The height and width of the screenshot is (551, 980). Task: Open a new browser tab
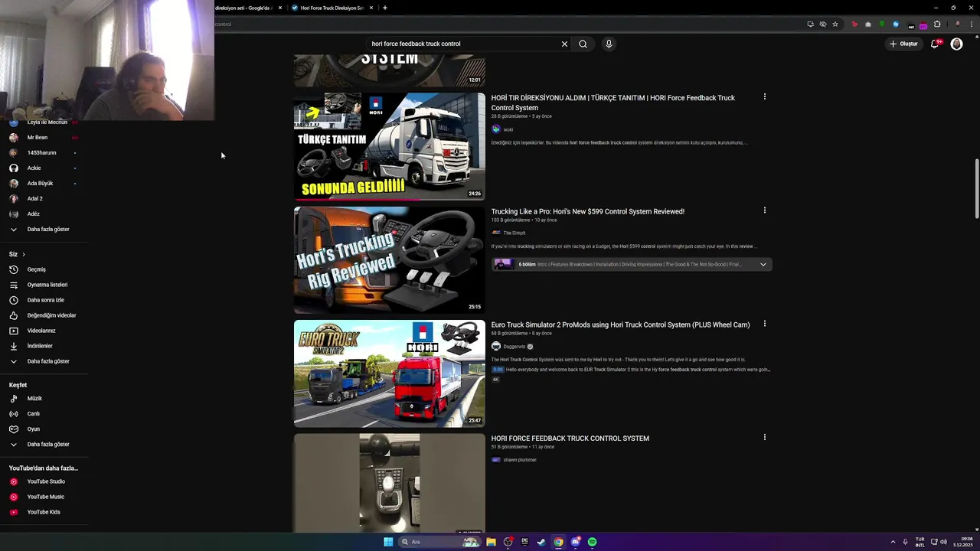tap(385, 8)
